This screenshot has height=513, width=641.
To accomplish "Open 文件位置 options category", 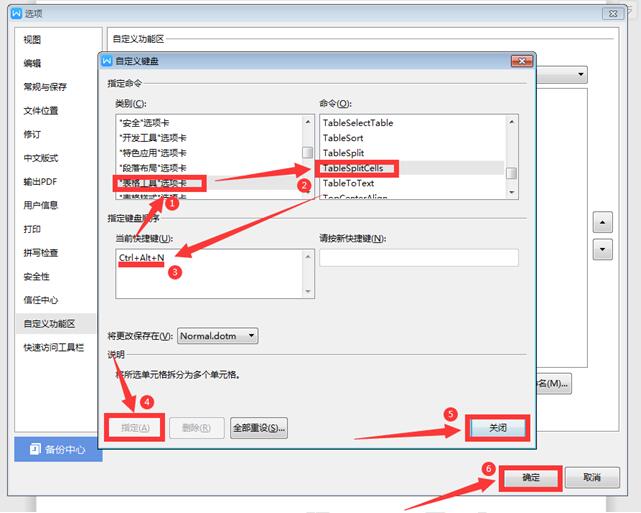I will [x=41, y=110].
